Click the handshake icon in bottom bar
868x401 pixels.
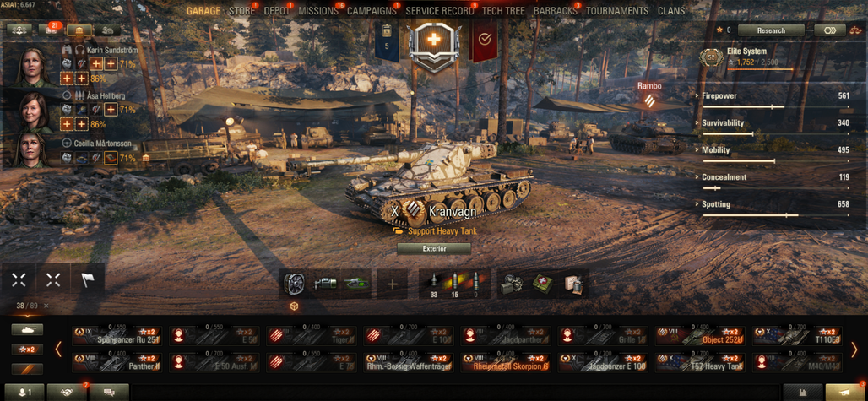(x=67, y=393)
